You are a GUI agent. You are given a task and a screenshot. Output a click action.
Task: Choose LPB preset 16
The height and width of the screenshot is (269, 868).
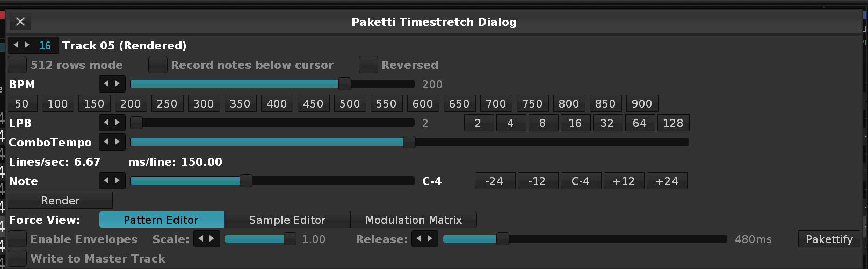click(x=575, y=123)
